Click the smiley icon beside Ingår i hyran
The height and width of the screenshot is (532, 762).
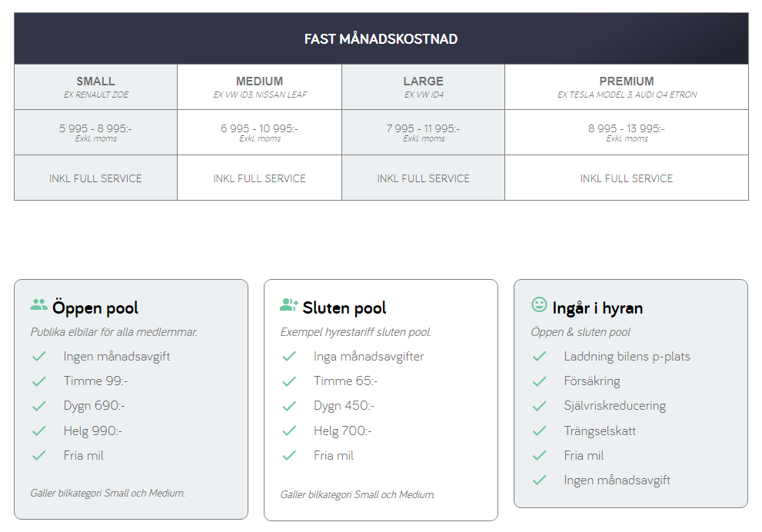point(539,305)
